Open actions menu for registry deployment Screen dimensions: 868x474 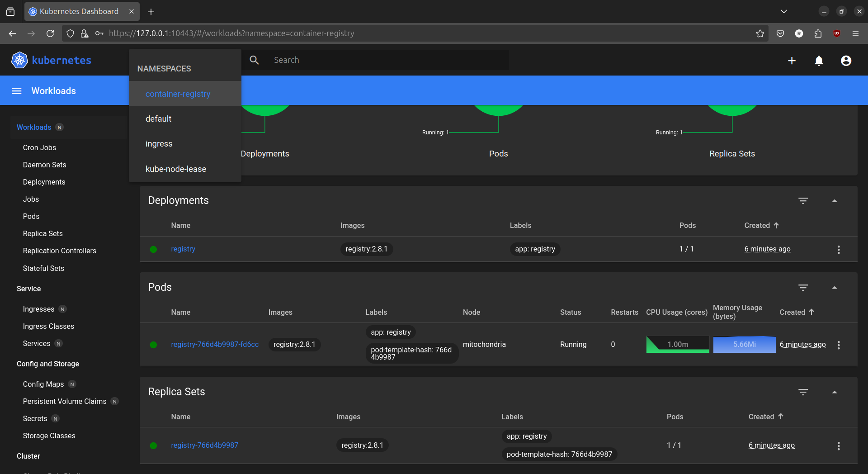[839, 250]
